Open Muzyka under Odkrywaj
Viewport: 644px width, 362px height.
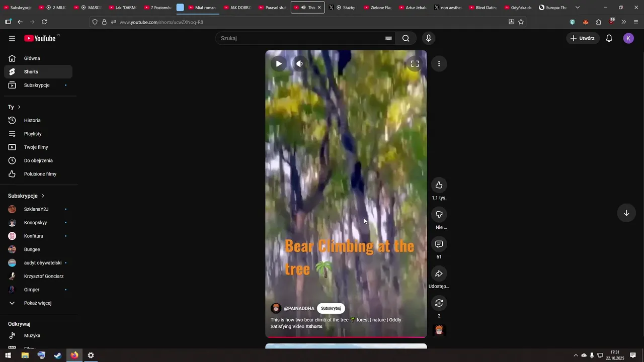pyautogui.click(x=38, y=336)
